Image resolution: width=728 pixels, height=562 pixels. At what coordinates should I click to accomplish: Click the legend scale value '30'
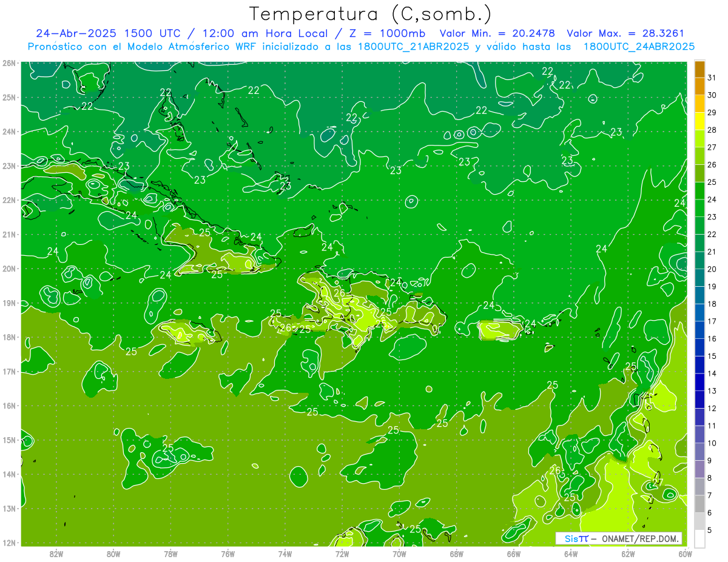(x=712, y=95)
